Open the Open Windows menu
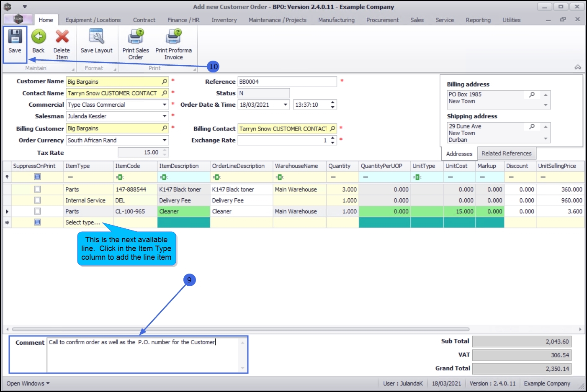This screenshot has width=587, height=392. (28, 384)
